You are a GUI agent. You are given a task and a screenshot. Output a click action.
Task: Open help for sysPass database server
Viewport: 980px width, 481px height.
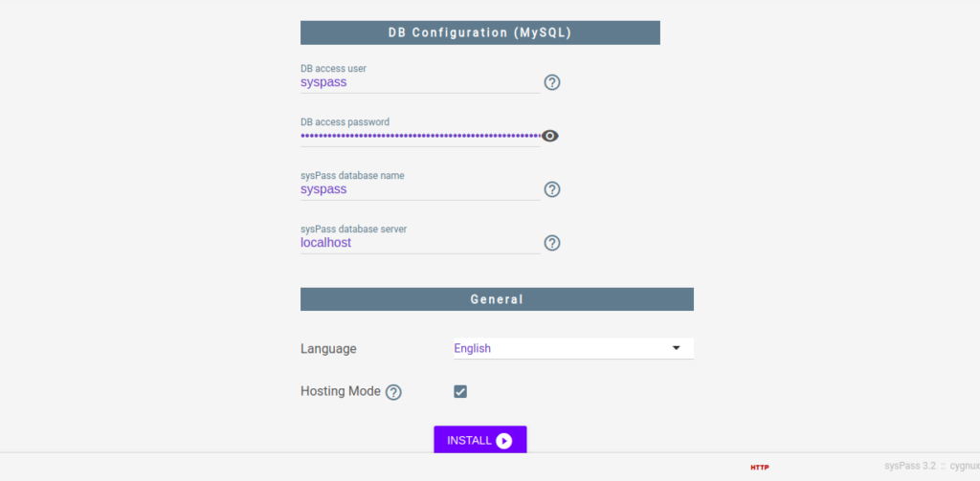click(x=552, y=243)
